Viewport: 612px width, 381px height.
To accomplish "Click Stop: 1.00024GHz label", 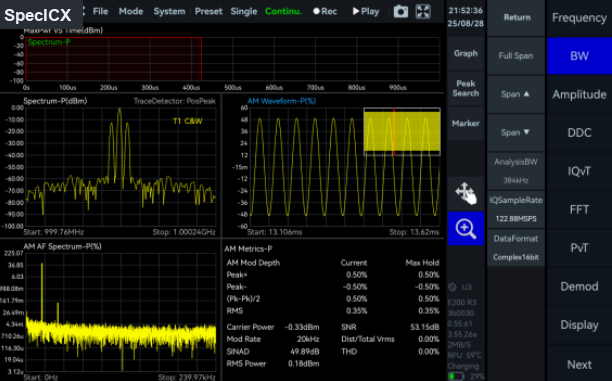I will [x=184, y=232].
